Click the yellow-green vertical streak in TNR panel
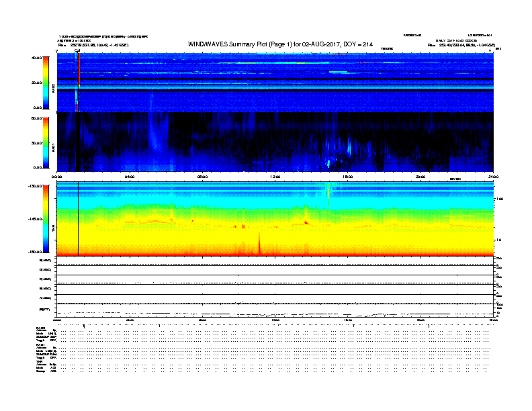The image size is (532, 411). coord(328,195)
